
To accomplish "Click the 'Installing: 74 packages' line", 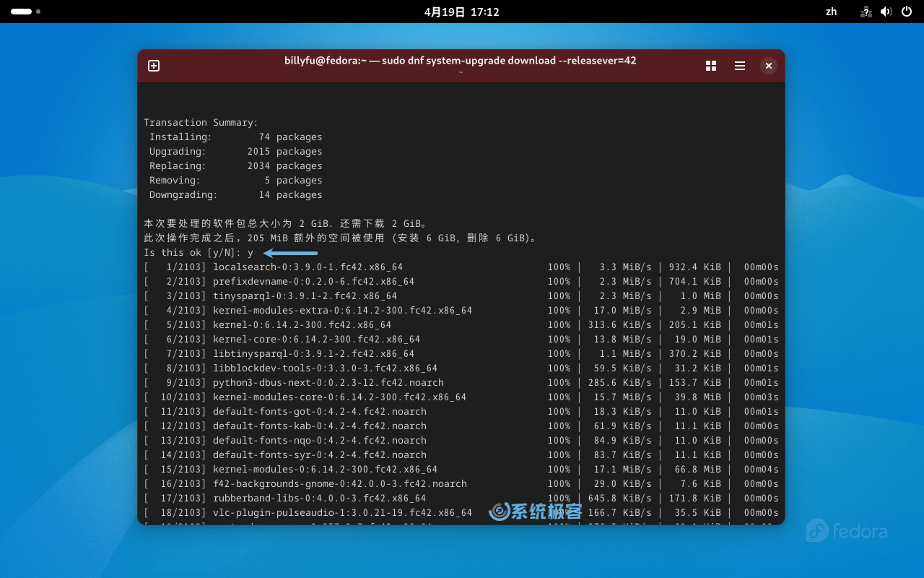I will point(236,137).
